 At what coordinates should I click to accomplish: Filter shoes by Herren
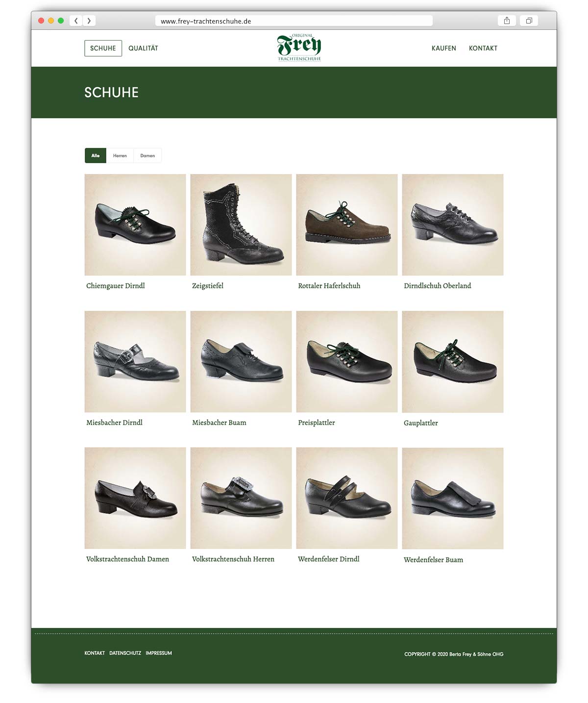point(120,155)
